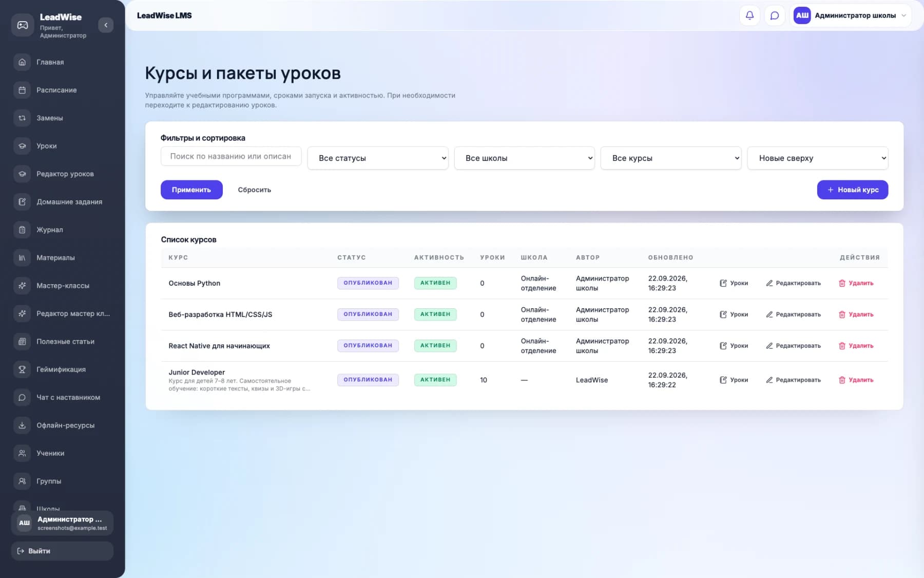The image size is (924, 578).
Task: Click the АШ avatar in top bar
Action: (x=802, y=15)
